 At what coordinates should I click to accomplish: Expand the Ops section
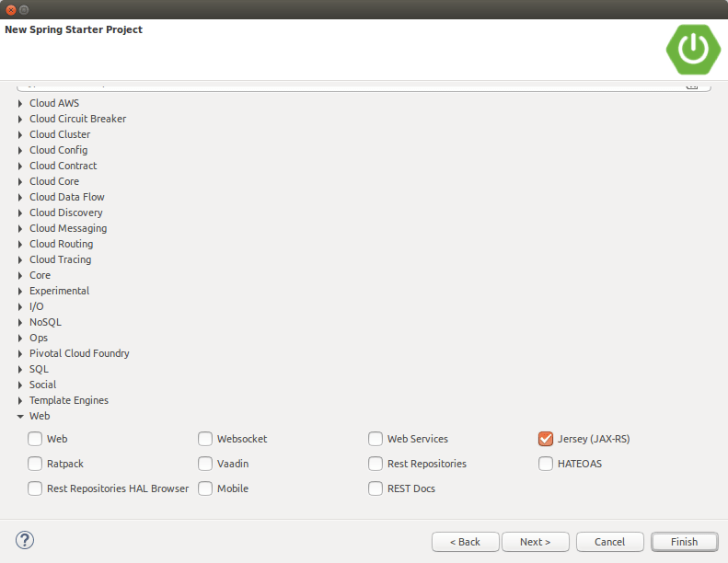[20, 339]
